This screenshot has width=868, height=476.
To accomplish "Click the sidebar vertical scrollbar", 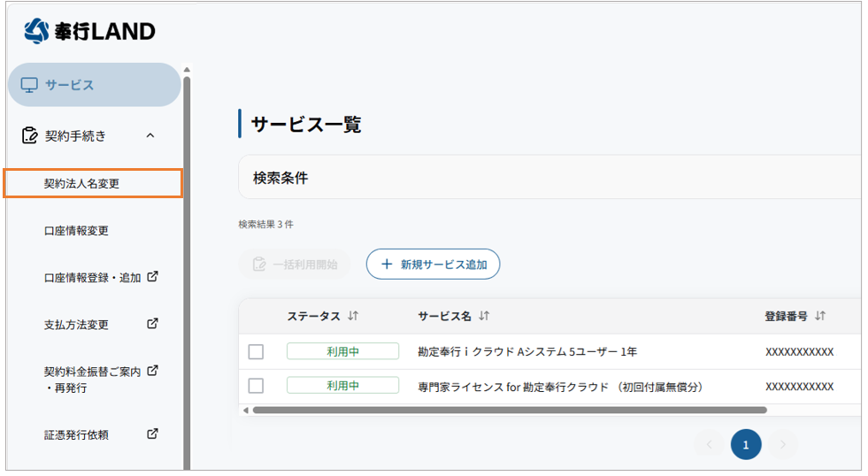I will click(x=187, y=273).
